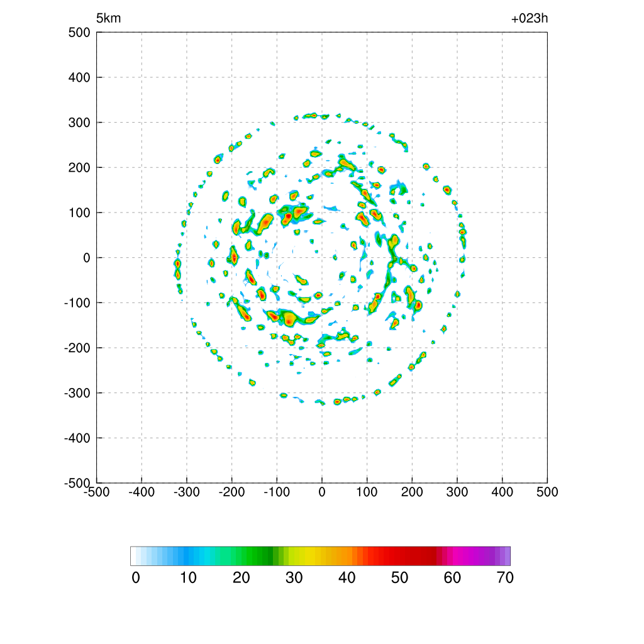
Task: Click the y-axis label '-100'
Action: pos(77,303)
